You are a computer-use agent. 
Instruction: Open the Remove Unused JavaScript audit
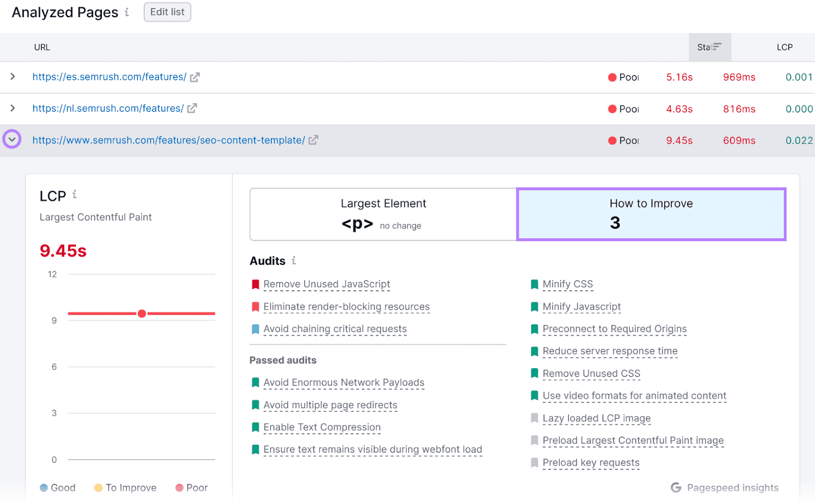[327, 284]
